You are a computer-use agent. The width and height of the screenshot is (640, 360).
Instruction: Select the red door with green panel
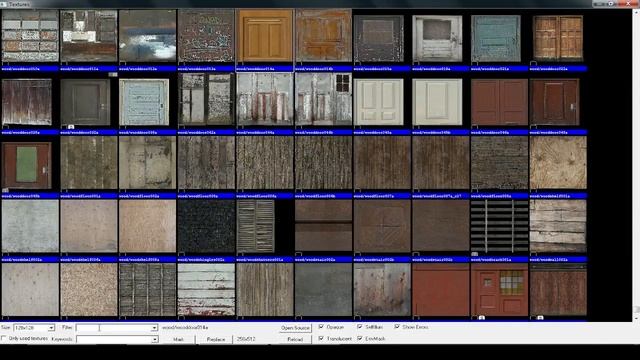click(x=27, y=165)
